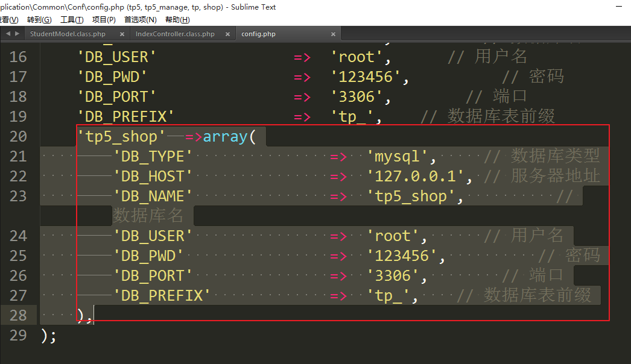
Task: Close the IndexController.class.php tab
Action: (227, 34)
